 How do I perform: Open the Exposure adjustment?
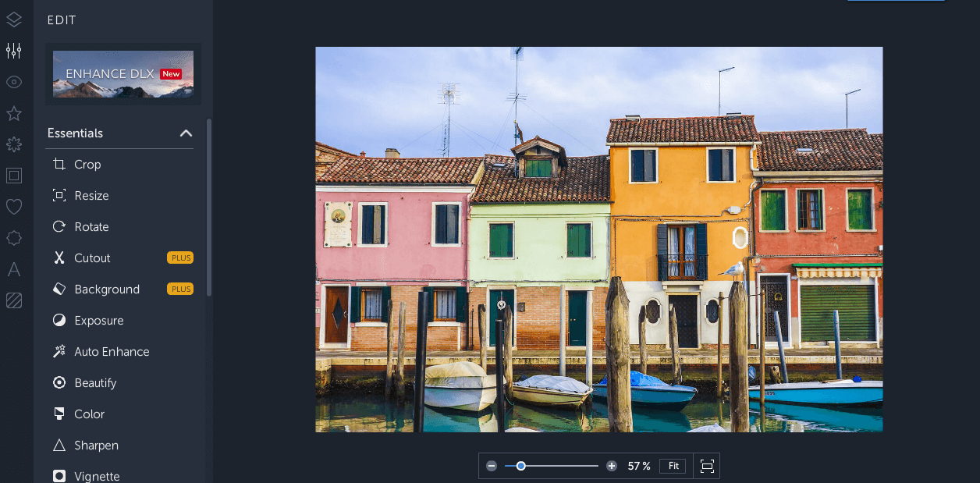[98, 321]
